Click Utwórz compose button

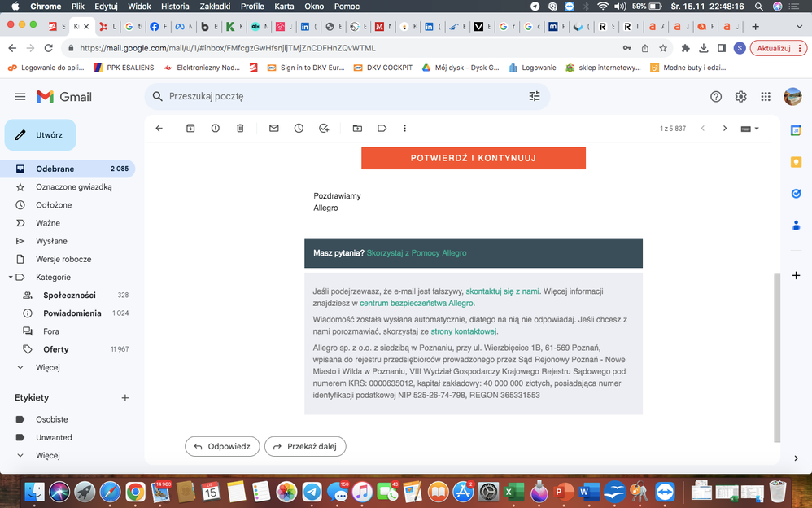pos(41,135)
